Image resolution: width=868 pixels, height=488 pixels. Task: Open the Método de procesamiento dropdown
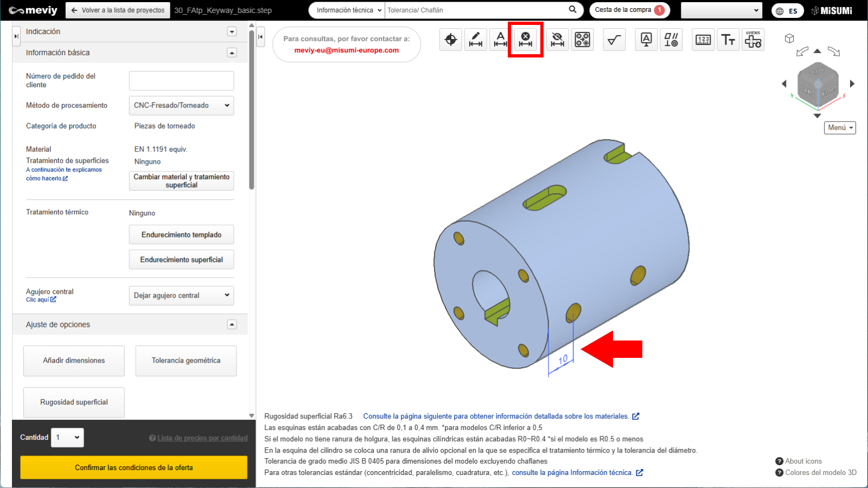(181, 106)
